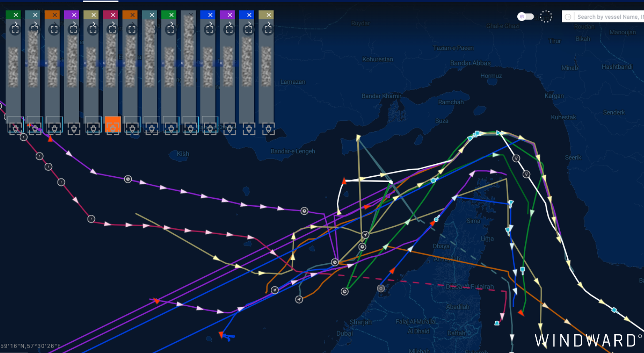Close the first teal vessel card
This screenshot has width=644, height=353.
(35, 15)
